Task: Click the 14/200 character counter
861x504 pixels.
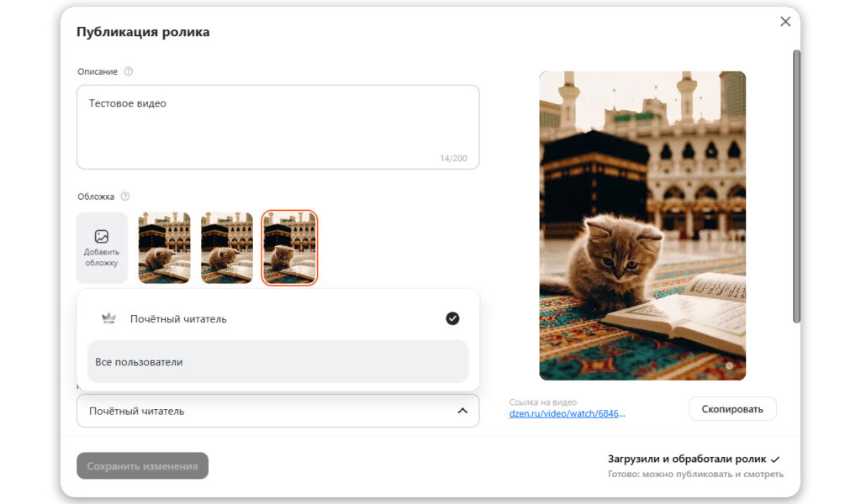Action: (x=453, y=159)
